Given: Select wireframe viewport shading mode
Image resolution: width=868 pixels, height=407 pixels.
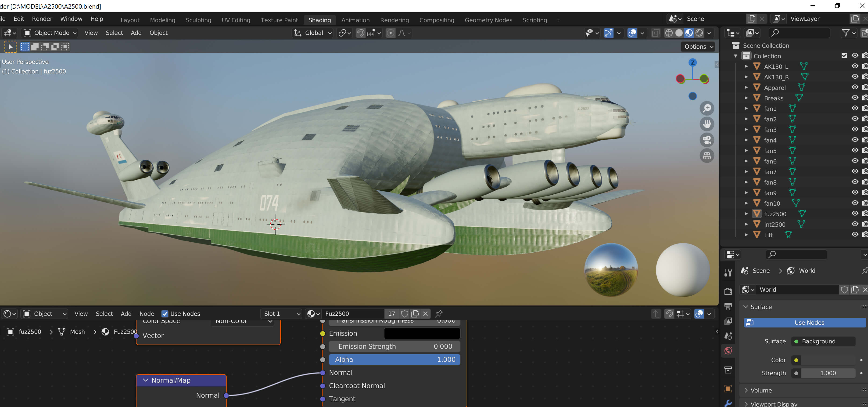Looking at the screenshot, I should (x=668, y=33).
